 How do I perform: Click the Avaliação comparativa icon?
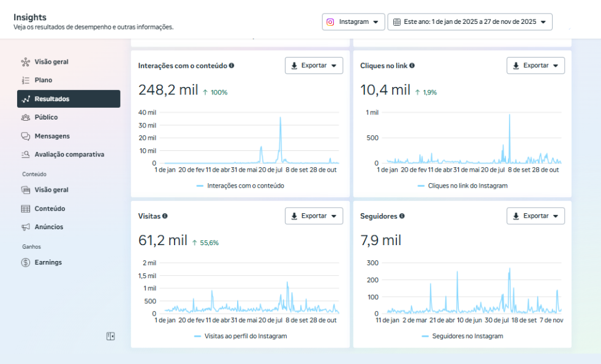click(x=26, y=154)
